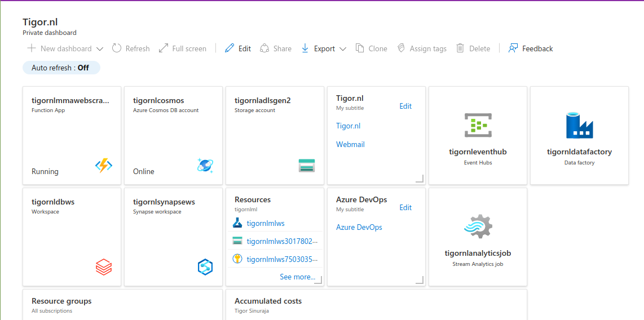Click the Full screen arrows icon
644x320 pixels.
point(164,48)
